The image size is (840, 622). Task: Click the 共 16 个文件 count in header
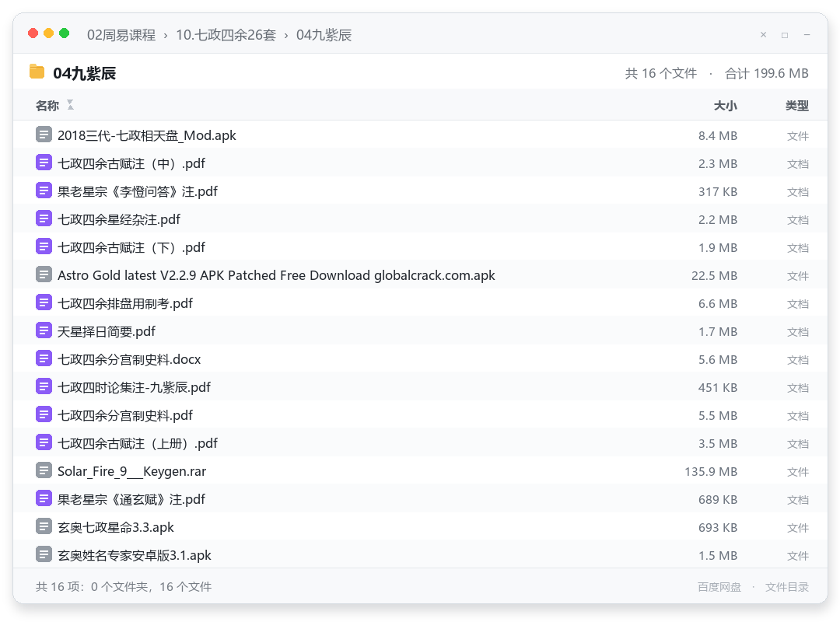[x=661, y=73]
